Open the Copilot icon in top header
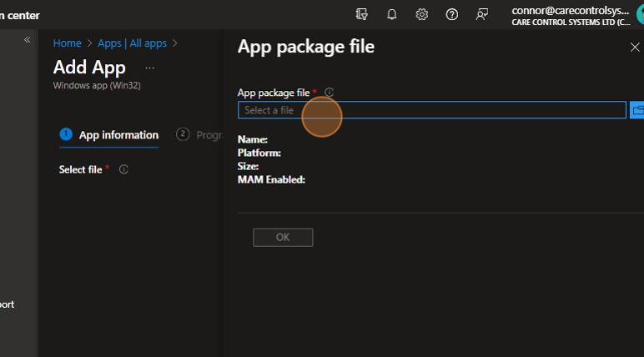644x357 pixels. [361, 14]
